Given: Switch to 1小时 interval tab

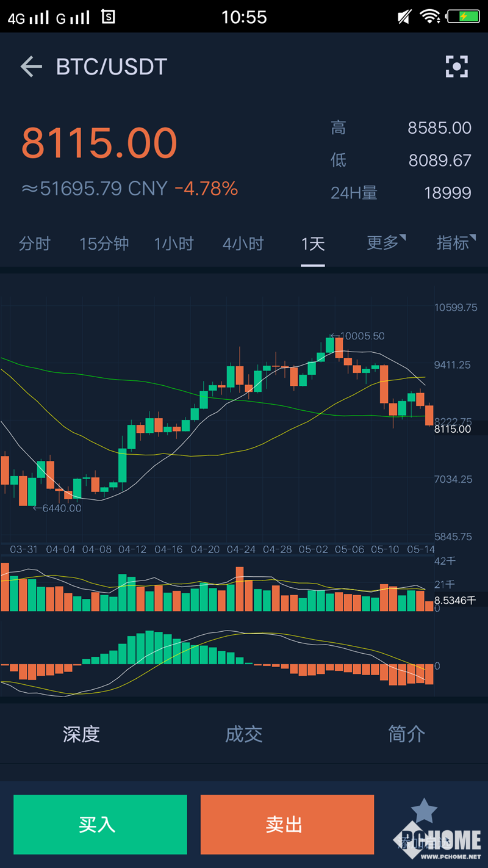Looking at the screenshot, I should tap(174, 244).
